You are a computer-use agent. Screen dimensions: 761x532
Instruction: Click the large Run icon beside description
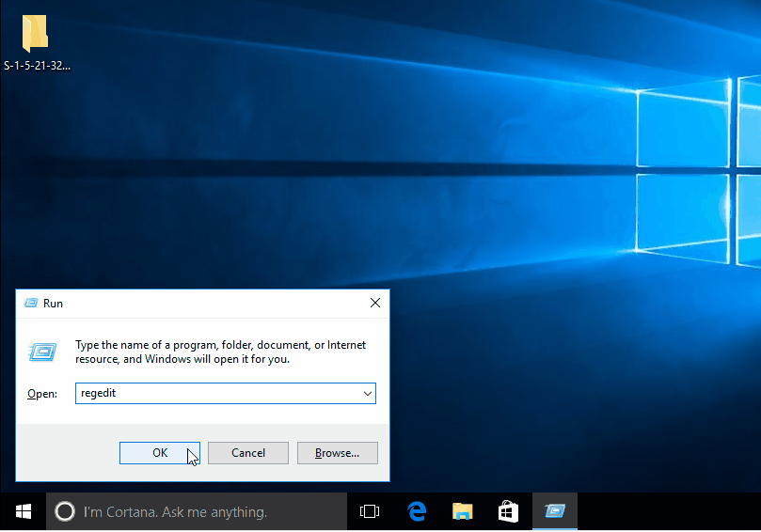[42, 352]
